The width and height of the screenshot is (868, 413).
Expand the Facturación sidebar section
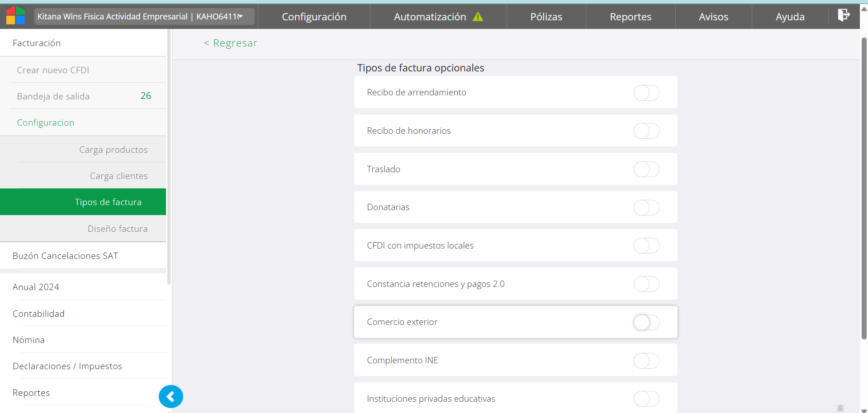click(37, 43)
